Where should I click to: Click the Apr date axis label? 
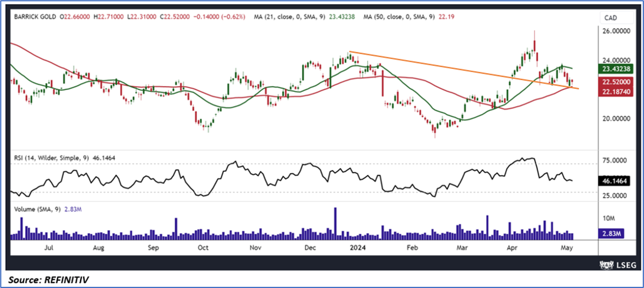tap(512, 248)
